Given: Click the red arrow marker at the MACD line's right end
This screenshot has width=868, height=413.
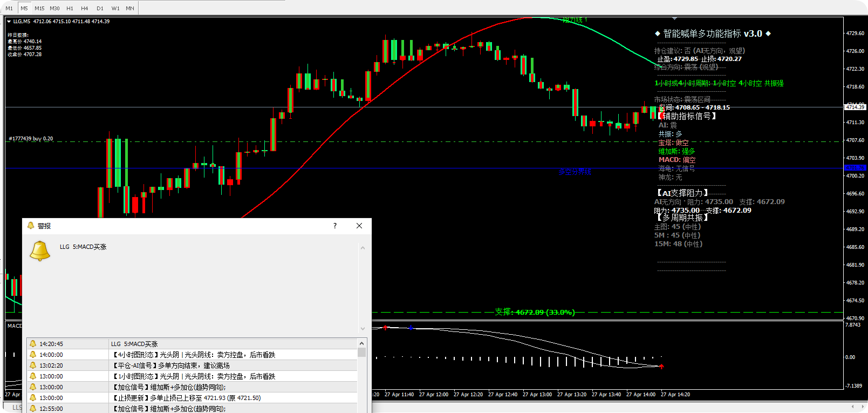Looking at the screenshot, I should click(x=661, y=367).
